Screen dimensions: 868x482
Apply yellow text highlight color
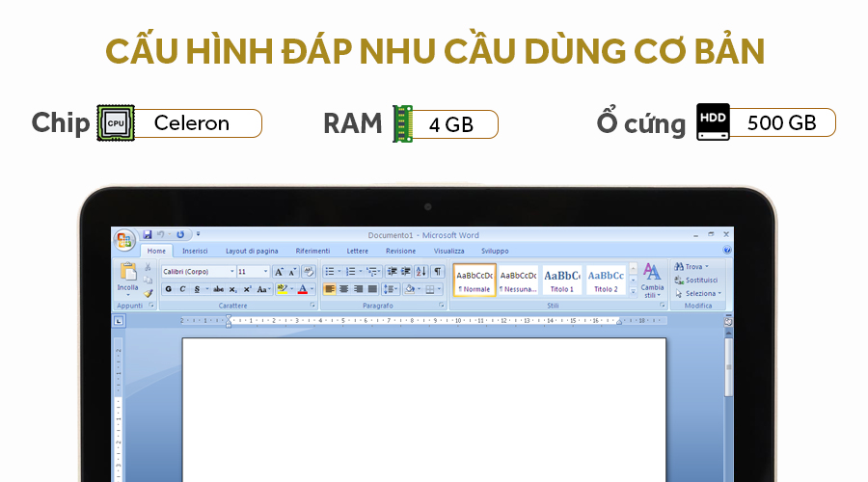click(283, 289)
